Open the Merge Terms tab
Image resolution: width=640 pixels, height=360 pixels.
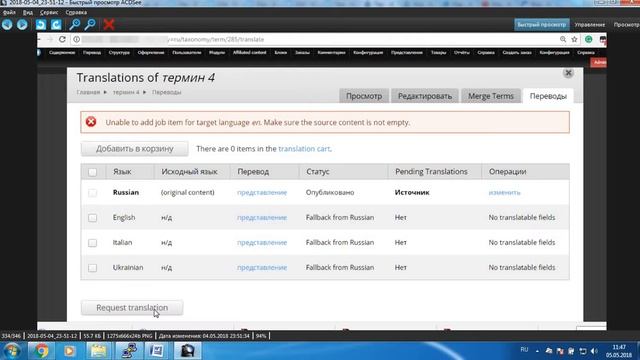pos(491,96)
